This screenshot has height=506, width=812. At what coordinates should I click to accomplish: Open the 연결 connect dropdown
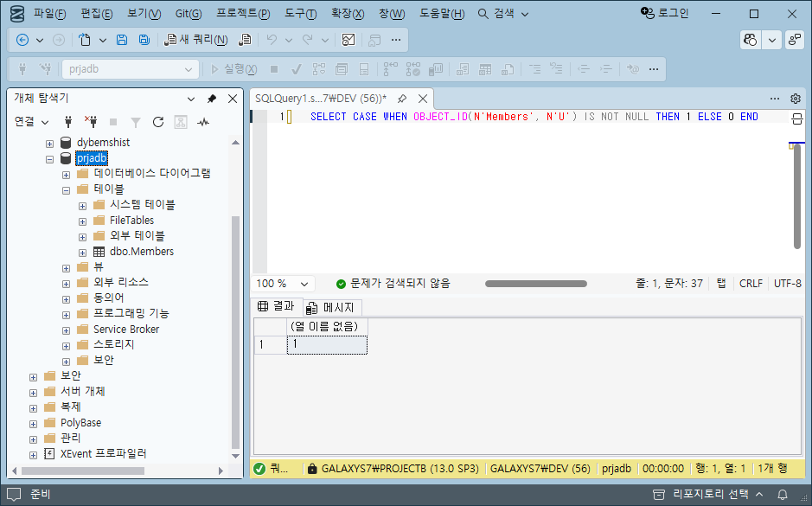click(31, 122)
